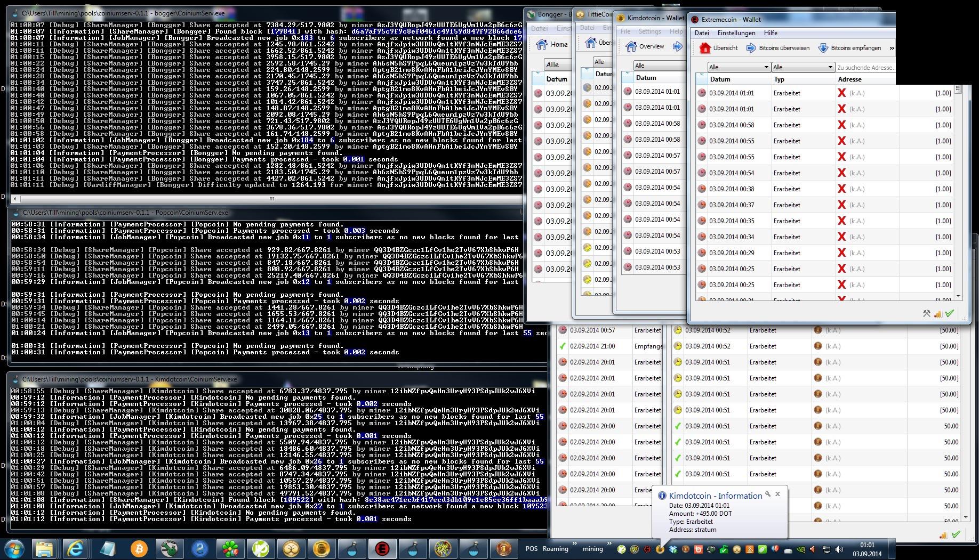Click the green sync checkmark in bottom-right wallet
The image size is (979, 560).
[x=956, y=534]
